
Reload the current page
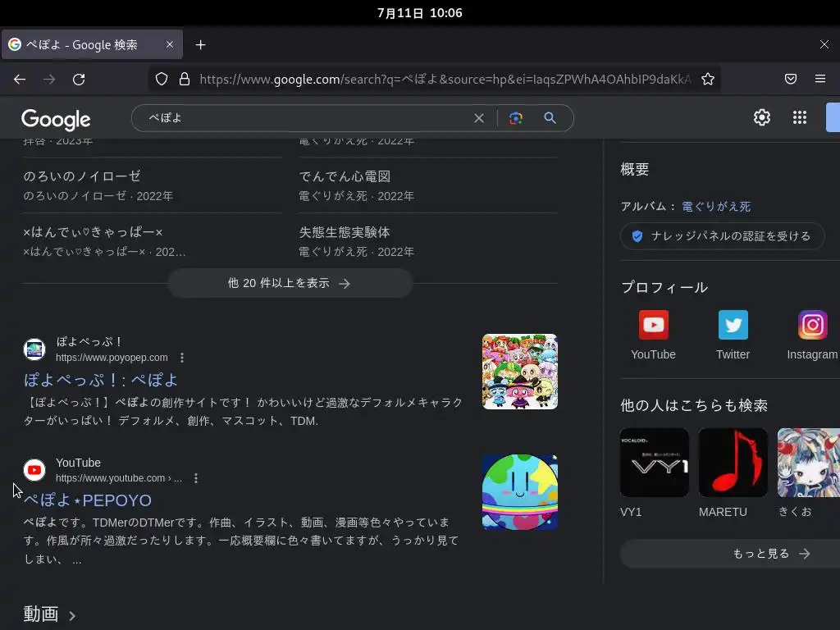[79, 80]
